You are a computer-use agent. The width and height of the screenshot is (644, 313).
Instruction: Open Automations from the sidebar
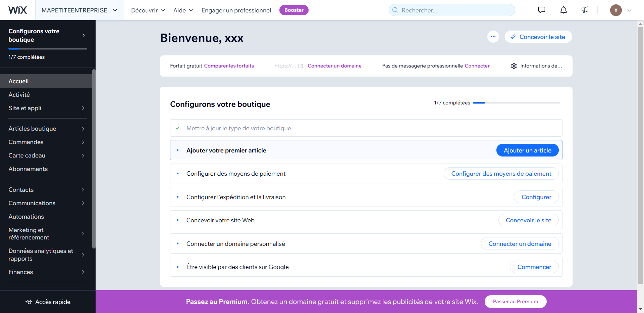26,217
